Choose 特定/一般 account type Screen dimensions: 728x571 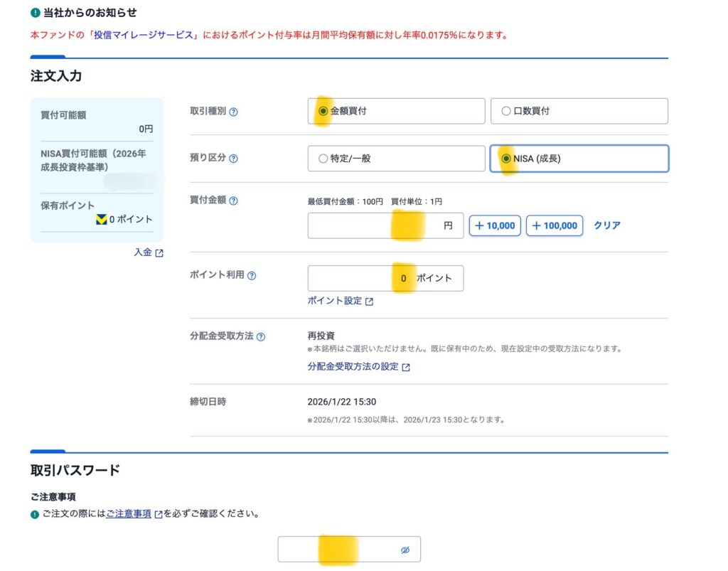[x=323, y=159]
